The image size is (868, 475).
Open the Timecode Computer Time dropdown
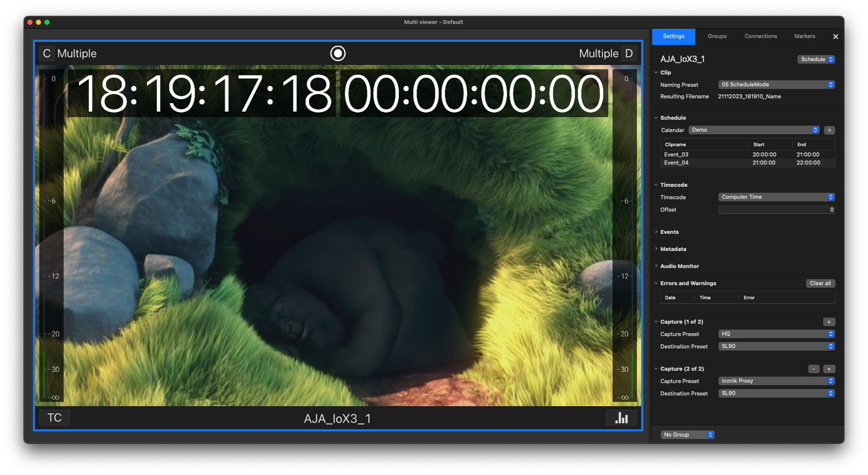coord(776,197)
